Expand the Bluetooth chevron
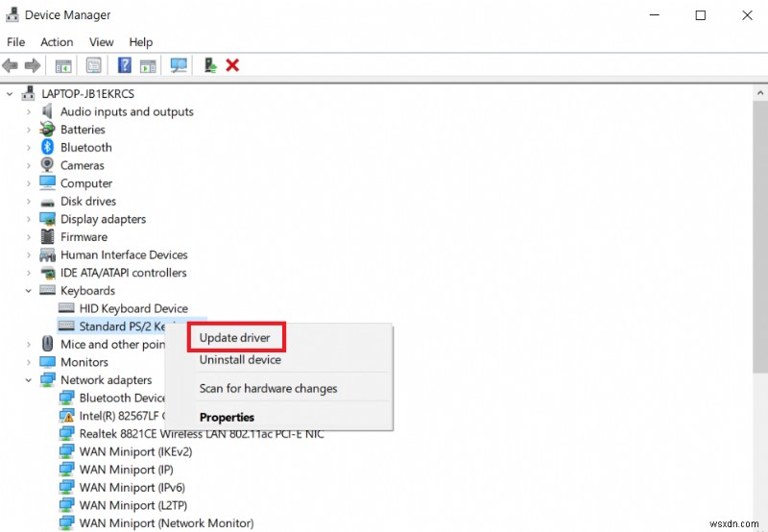768x532 pixels. 29,148
